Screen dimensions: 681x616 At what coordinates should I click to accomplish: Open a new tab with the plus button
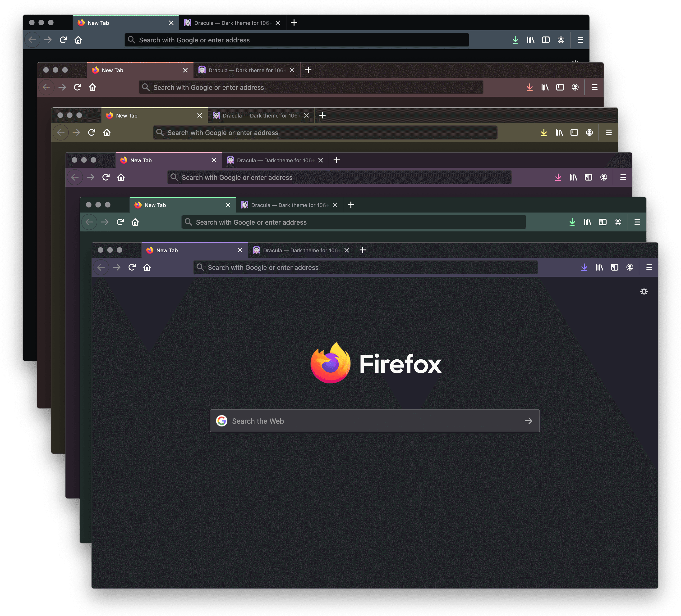point(363,250)
